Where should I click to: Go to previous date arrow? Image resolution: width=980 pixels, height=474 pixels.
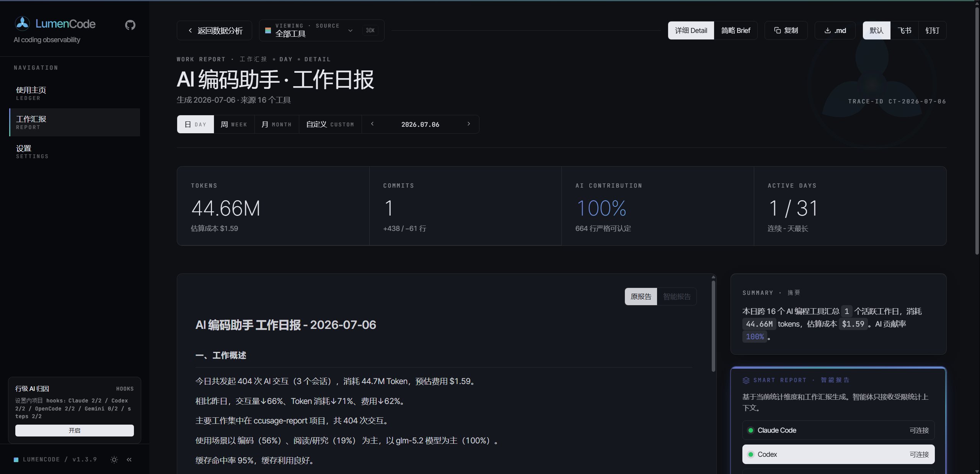point(372,124)
